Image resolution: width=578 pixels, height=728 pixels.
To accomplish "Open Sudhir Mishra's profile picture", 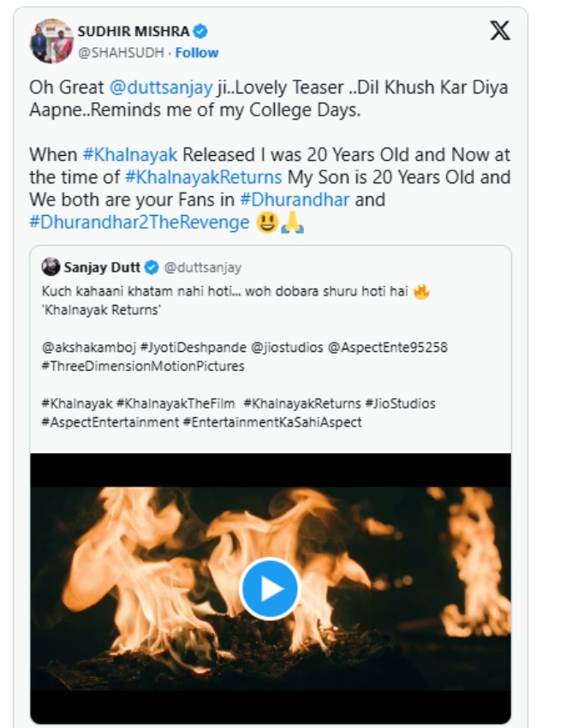I will click(x=51, y=41).
